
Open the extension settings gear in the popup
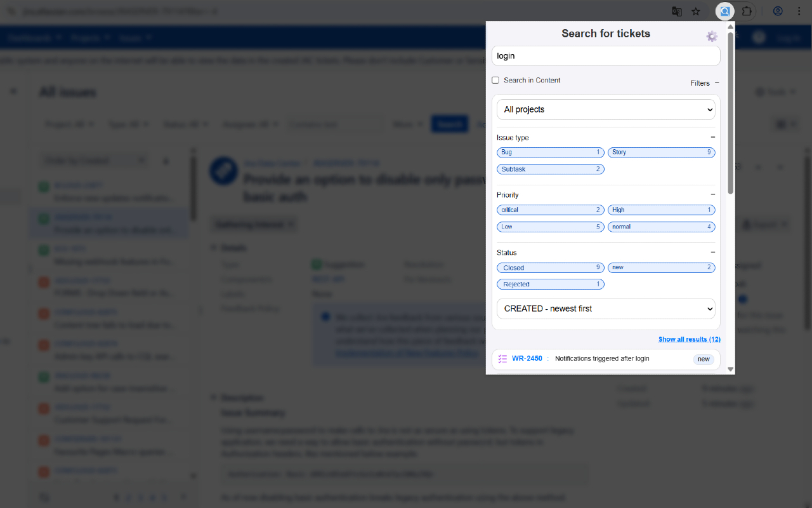[x=711, y=36]
